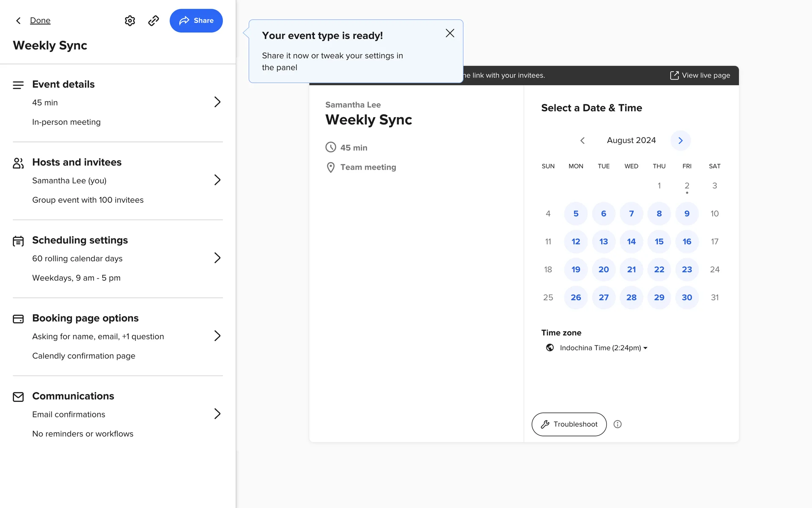Open Communications section
Viewport: 812px width, 508px height.
pyautogui.click(x=217, y=414)
